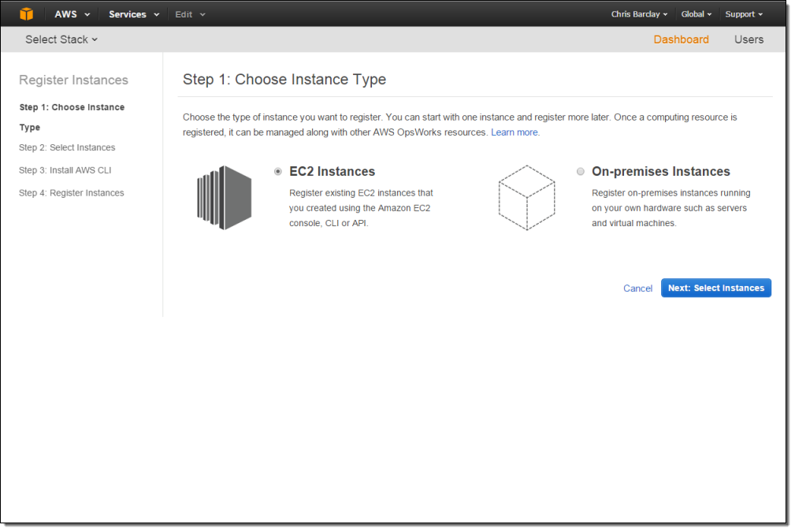795x532 pixels.
Task: Open the Support dropdown menu
Action: pyautogui.click(x=743, y=14)
